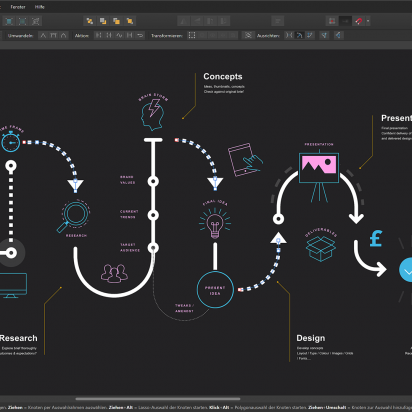
Task: Open the Hilfe menu
Action: coord(39,7)
